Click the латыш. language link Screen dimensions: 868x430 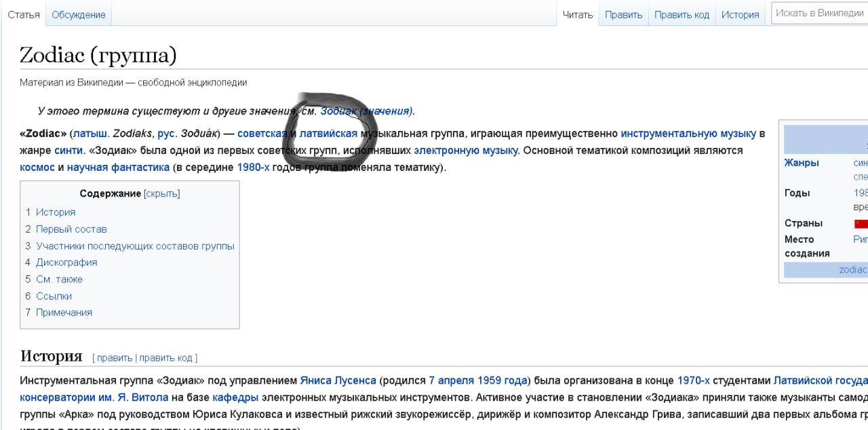coord(91,134)
